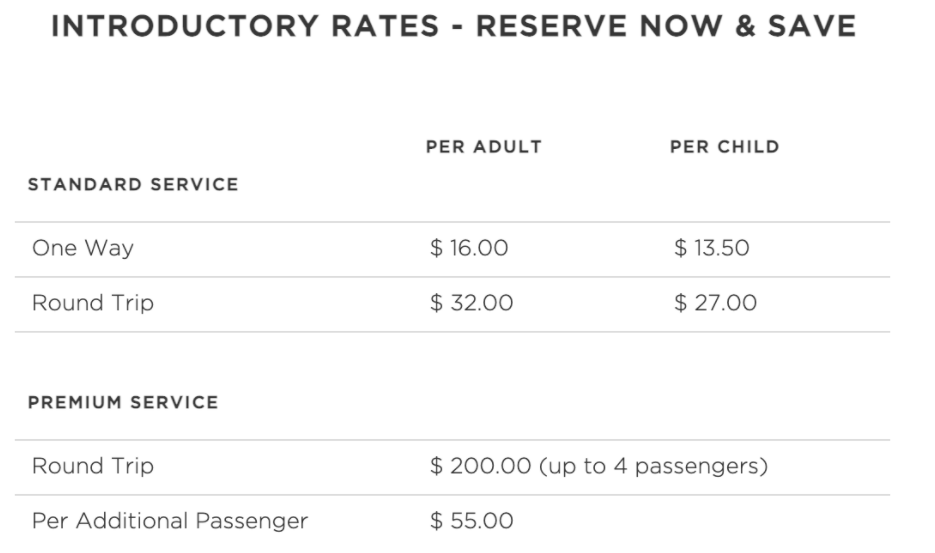Select the $55.00 additional passenger price
Viewport: 935px width, 553px height.
click(x=471, y=521)
